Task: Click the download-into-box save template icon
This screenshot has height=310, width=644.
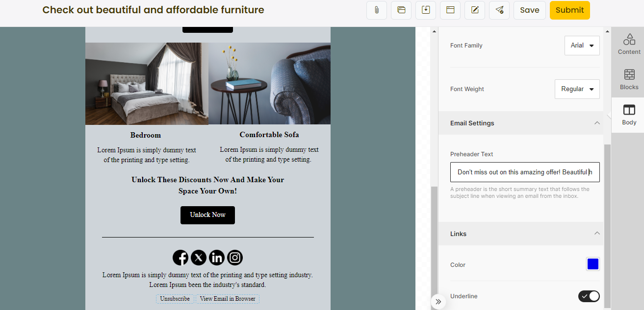Action: [x=426, y=10]
